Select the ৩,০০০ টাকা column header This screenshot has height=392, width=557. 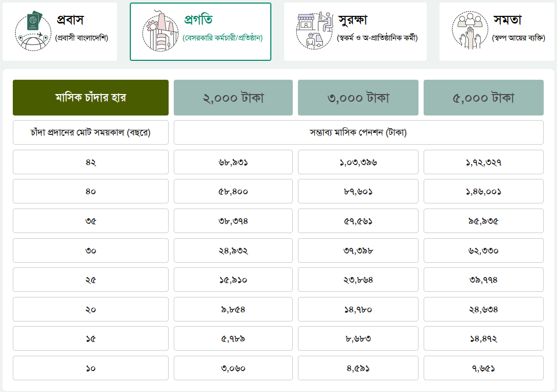click(x=358, y=98)
